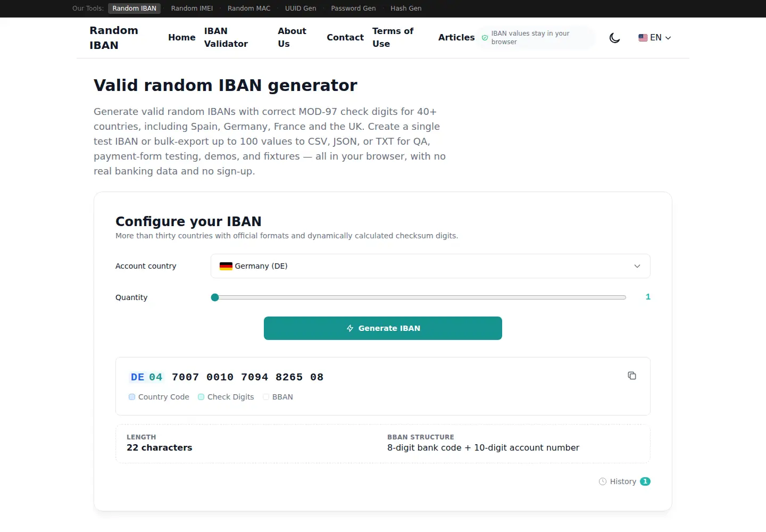Click the BBAN structure description text
Viewport: 766px width, 532px height.
click(483, 447)
